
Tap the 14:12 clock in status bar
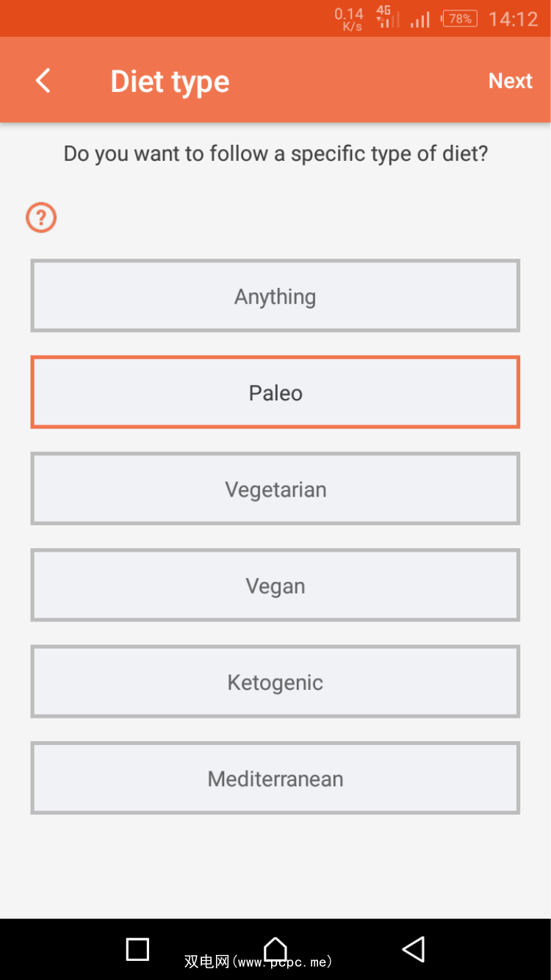pos(514,19)
